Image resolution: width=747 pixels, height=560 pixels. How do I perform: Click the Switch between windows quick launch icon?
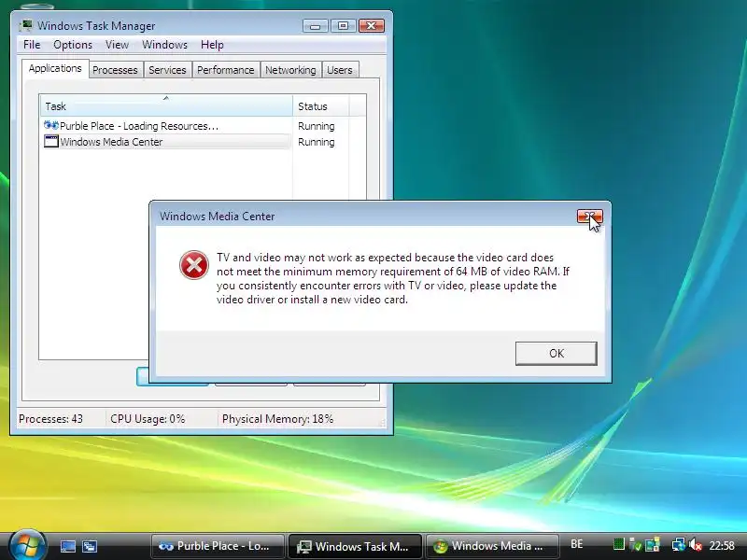click(x=90, y=546)
